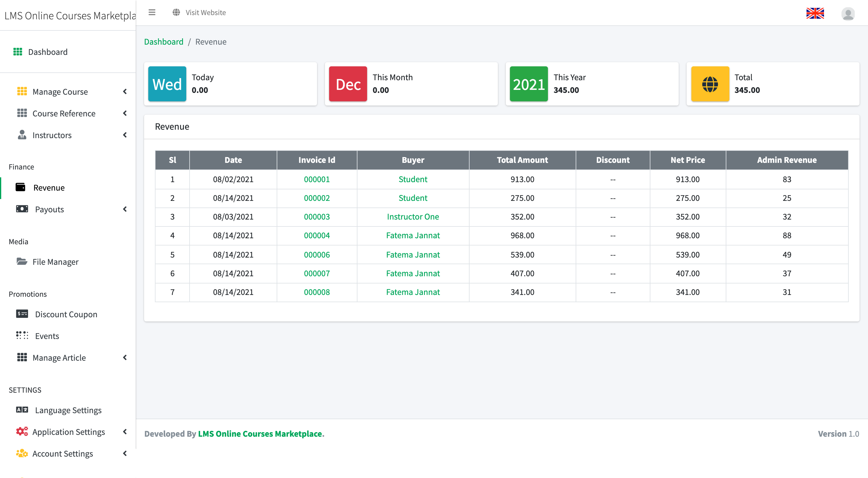868x478 pixels.
Task: Open the user avatar profile icon
Action: pyautogui.click(x=848, y=14)
